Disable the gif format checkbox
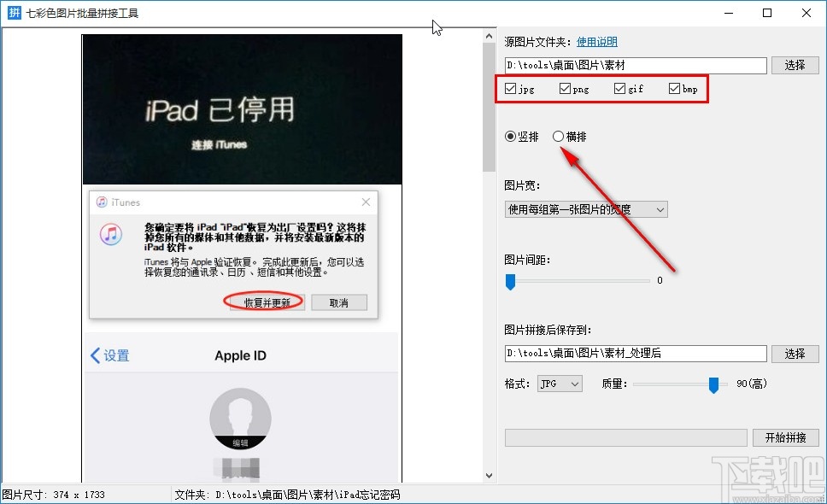Screen dimensions: 827x504 tap(619, 88)
